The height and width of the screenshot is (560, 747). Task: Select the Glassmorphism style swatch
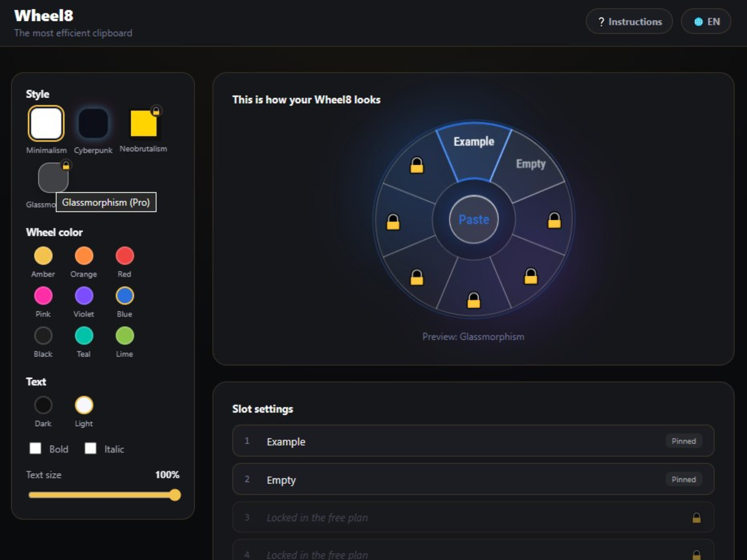tap(53, 177)
